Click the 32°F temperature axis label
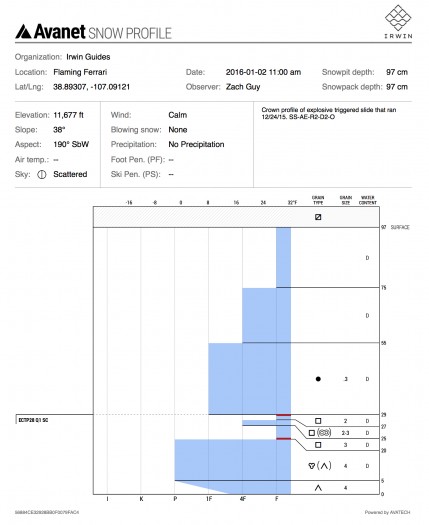This screenshot has height=525, width=429. coord(292,203)
